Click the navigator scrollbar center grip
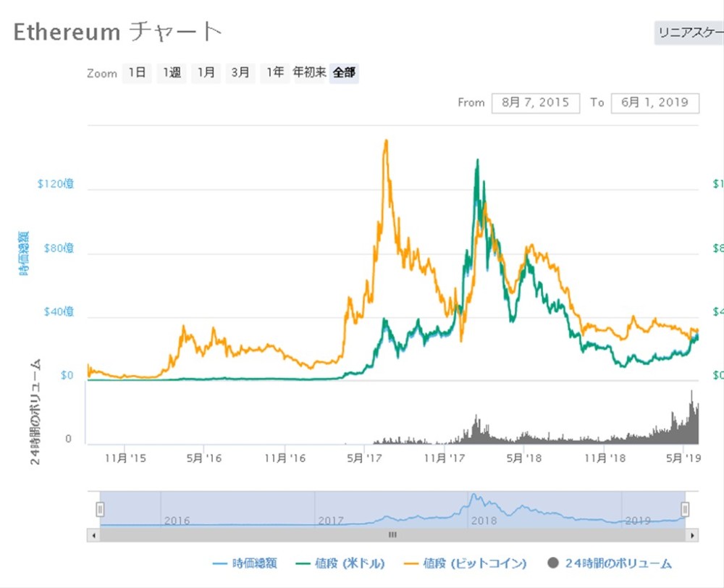 (392, 535)
